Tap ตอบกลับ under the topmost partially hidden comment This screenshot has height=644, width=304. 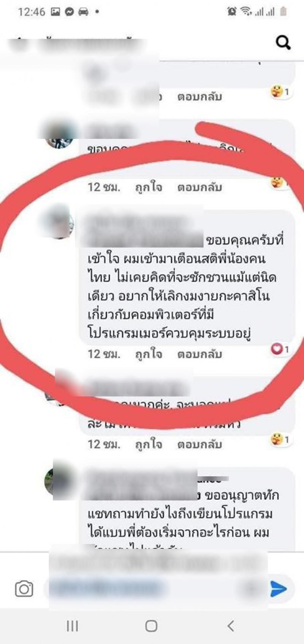[199, 97]
